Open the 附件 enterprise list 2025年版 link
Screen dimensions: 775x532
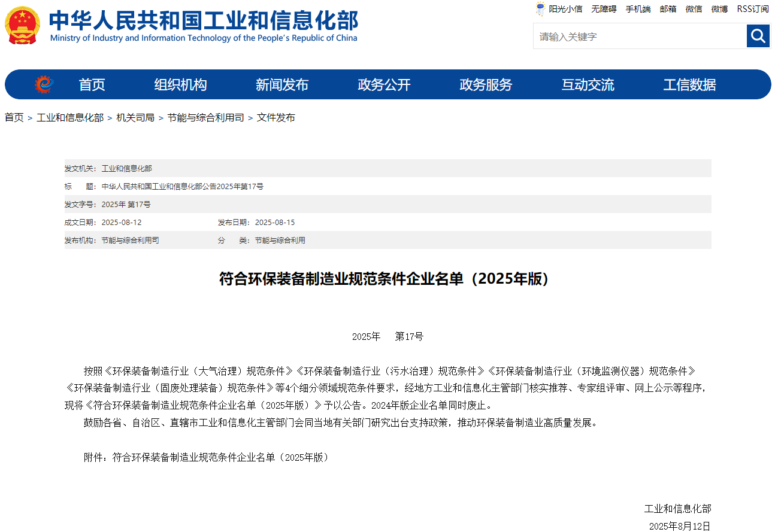coord(221,457)
